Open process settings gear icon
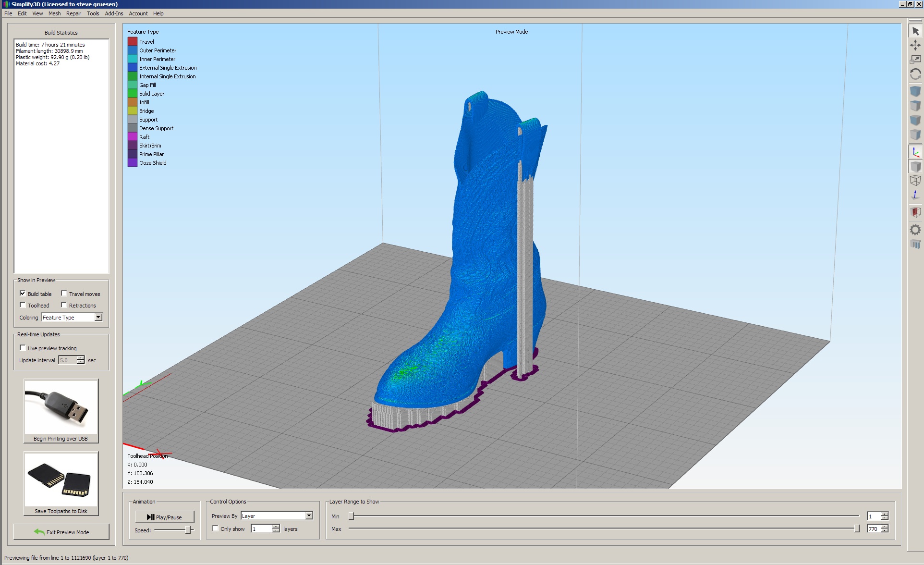 (915, 230)
